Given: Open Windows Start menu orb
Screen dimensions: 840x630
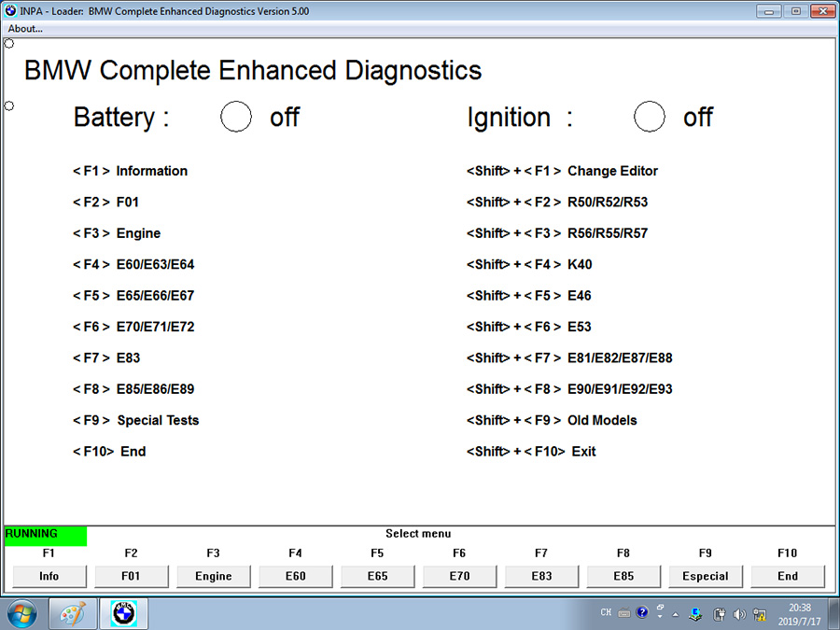Looking at the screenshot, I should point(22,614).
